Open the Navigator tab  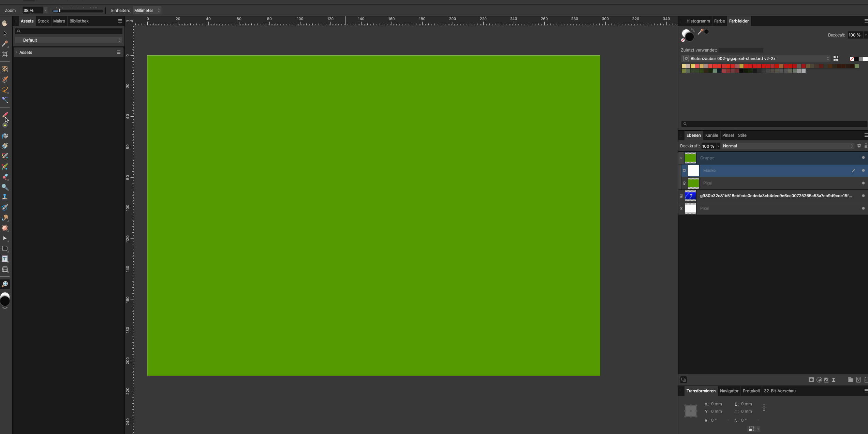pyautogui.click(x=729, y=391)
